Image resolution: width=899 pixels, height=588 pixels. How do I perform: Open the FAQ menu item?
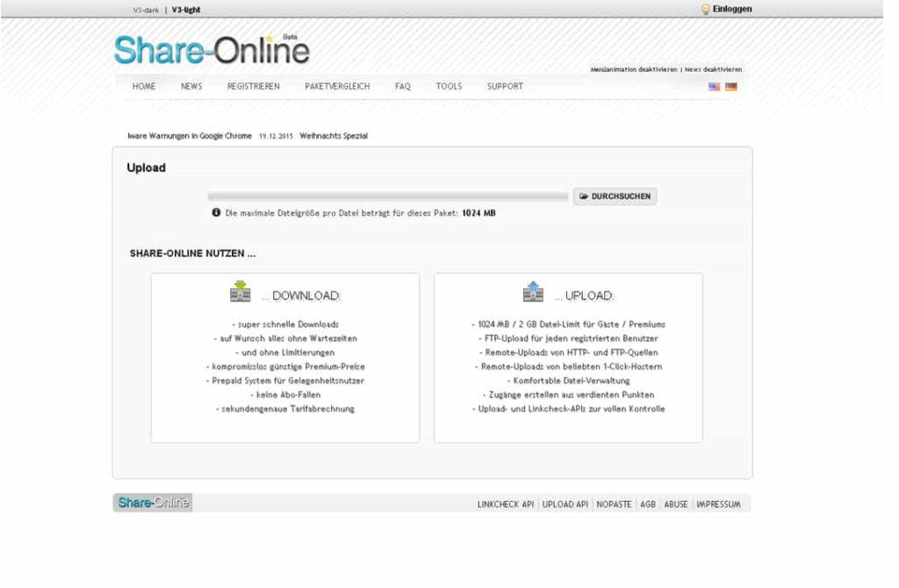[x=402, y=86]
